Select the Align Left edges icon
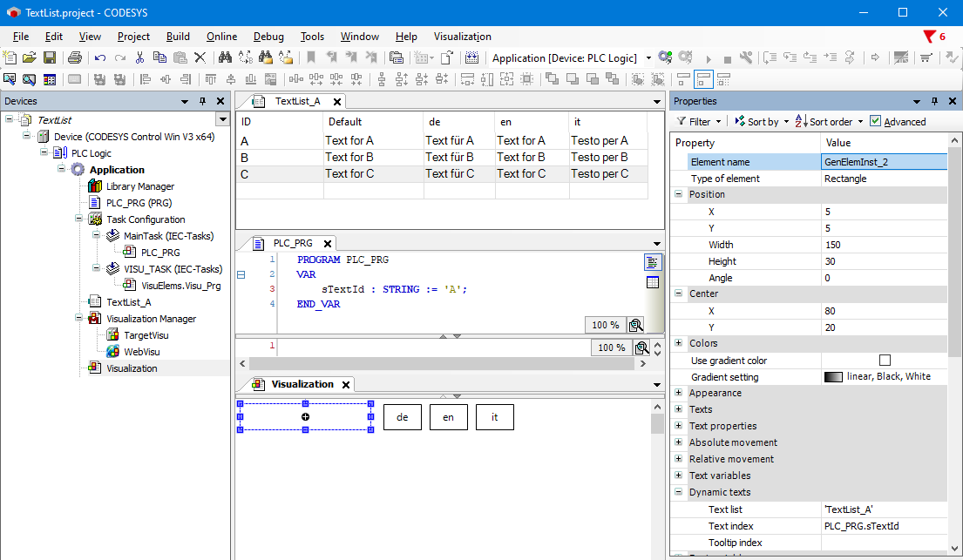Screen dimensions: 963x560 [x=146, y=79]
